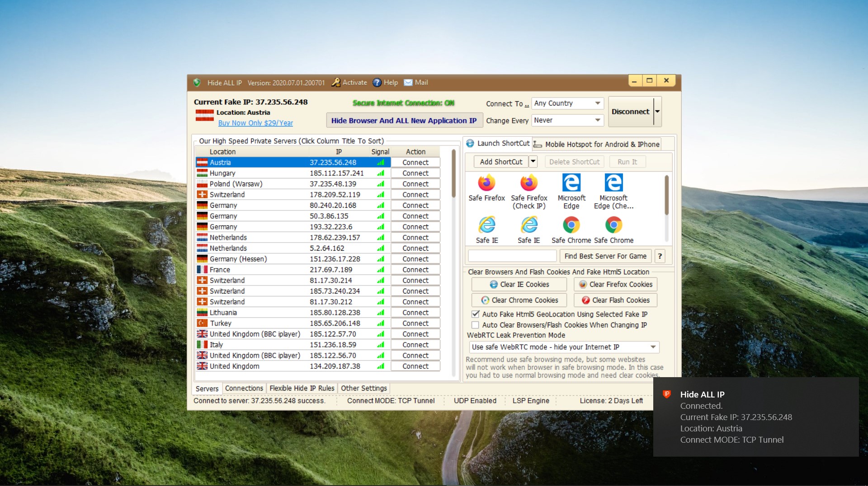Click the Clear Flash Cookies button

(x=615, y=300)
